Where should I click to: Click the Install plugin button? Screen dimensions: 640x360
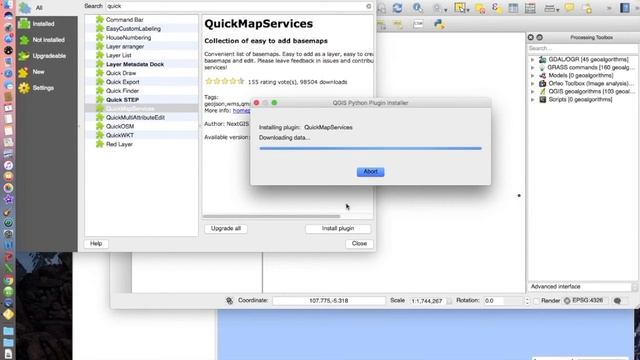(338, 229)
